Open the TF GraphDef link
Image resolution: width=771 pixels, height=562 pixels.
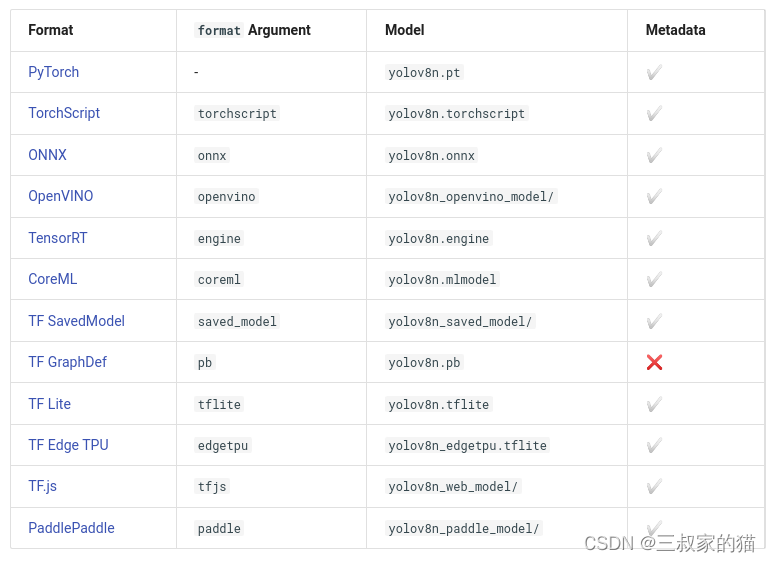click(x=67, y=362)
